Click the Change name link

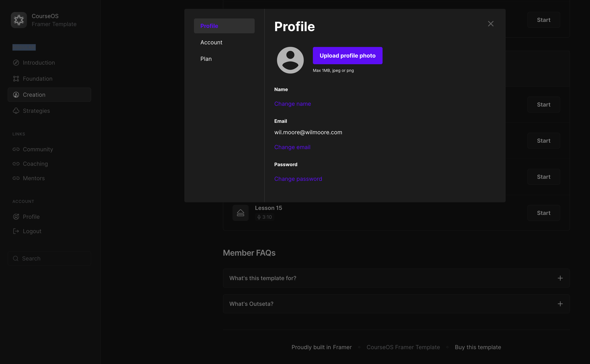(x=292, y=104)
